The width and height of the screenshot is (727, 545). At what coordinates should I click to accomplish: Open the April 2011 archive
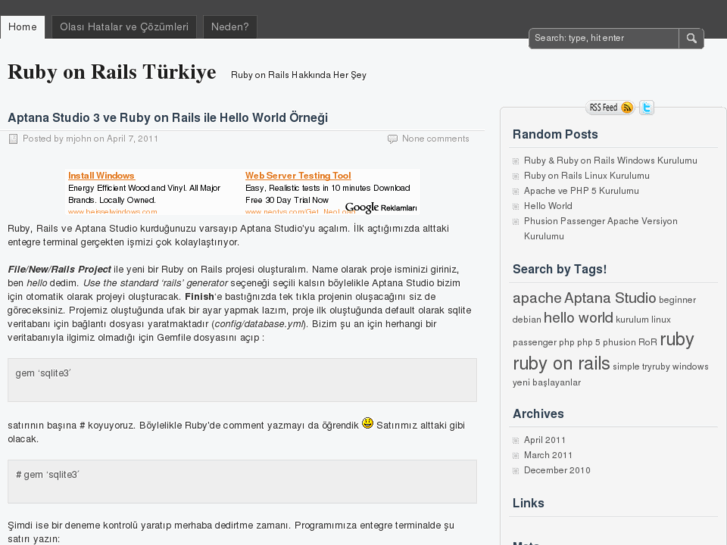pyautogui.click(x=544, y=440)
